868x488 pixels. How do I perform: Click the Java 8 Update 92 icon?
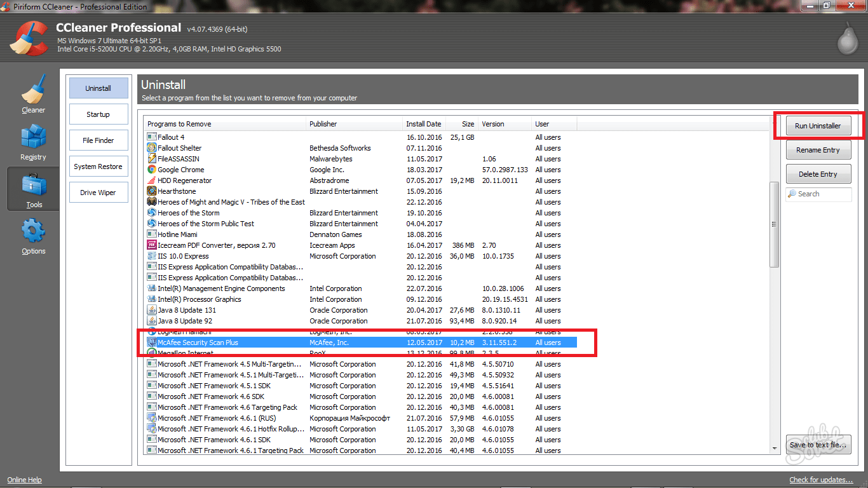(x=152, y=321)
